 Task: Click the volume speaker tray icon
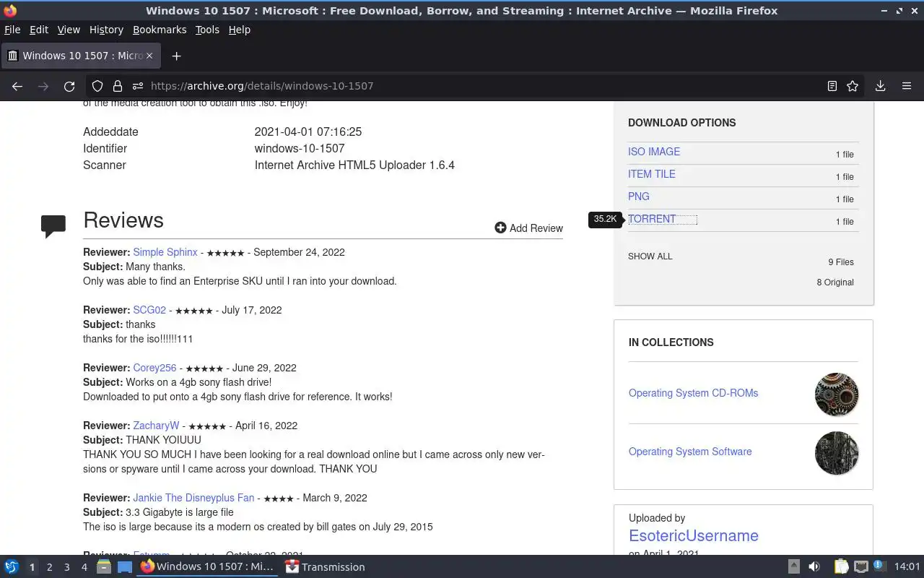click(814, 567)
